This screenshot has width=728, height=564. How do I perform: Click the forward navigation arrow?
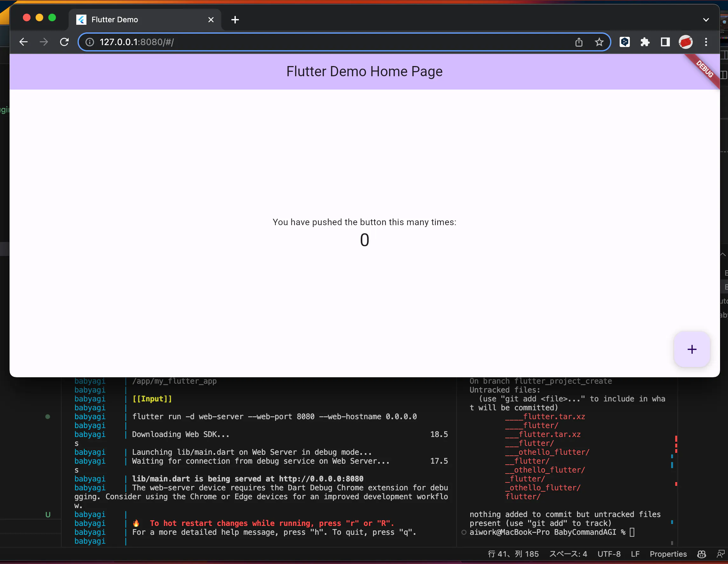(44, 42)
